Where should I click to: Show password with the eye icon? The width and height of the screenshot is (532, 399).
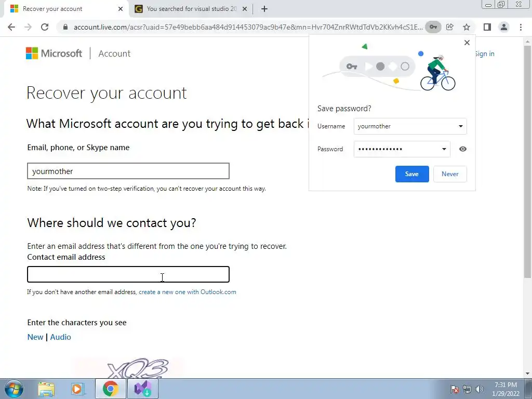click(x=463, y=149)
